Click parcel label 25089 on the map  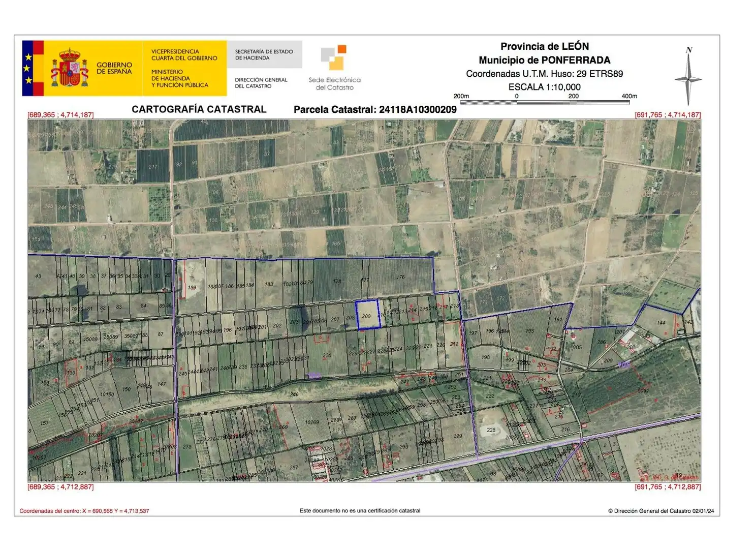(110, 337)
